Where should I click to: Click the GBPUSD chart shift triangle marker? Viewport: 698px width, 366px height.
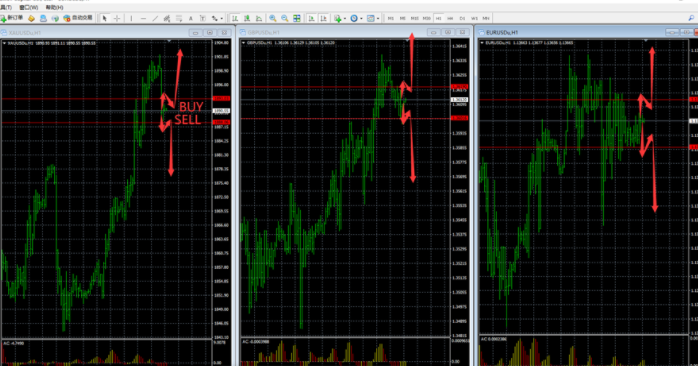407,41
